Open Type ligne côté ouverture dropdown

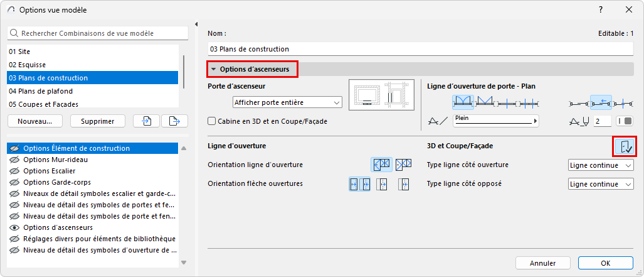[601, 165]
